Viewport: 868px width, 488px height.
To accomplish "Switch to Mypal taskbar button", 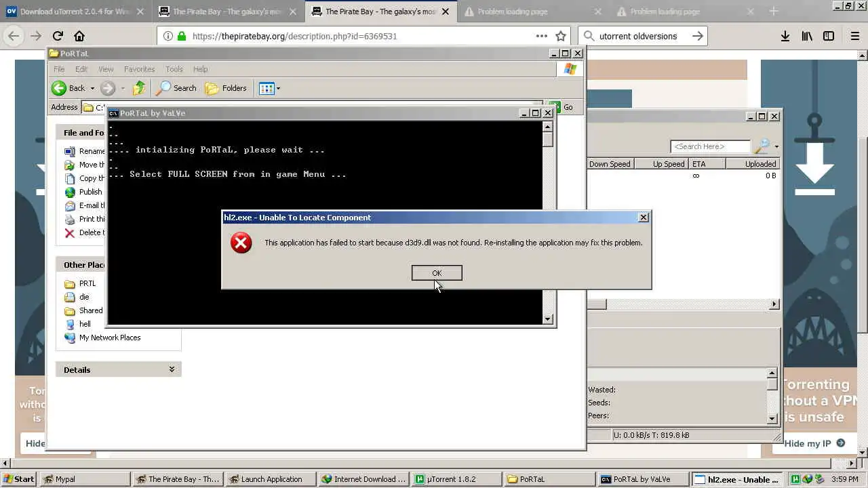I will pos(85,479).
